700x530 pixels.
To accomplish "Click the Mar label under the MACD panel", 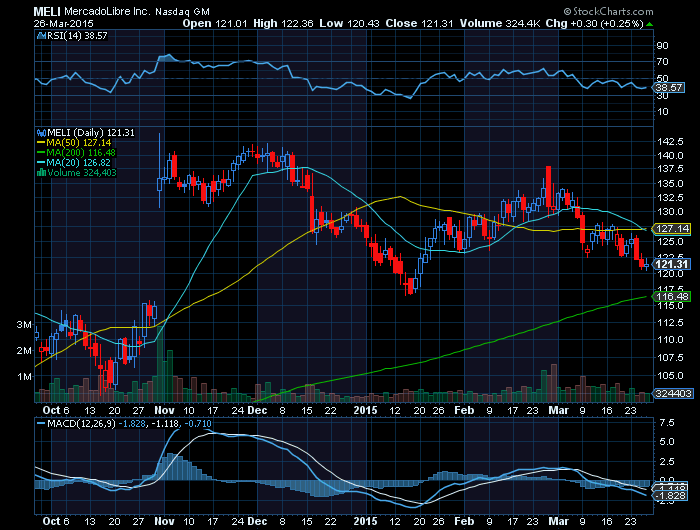I will pyautogui.click(x=558, y=521).
